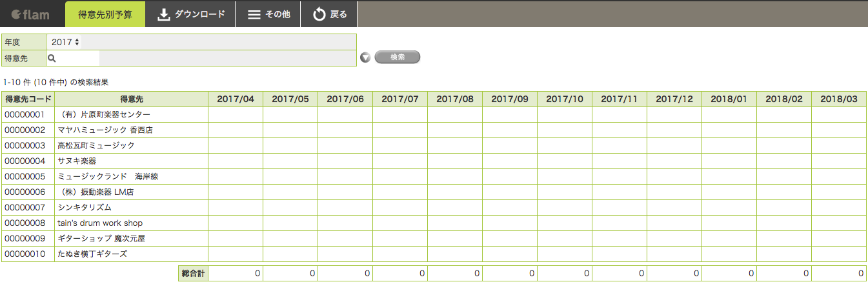Click the 2017/04 column header
This screenshot has width=868, height=284.
pyautogui.click(x=236, y=99)
